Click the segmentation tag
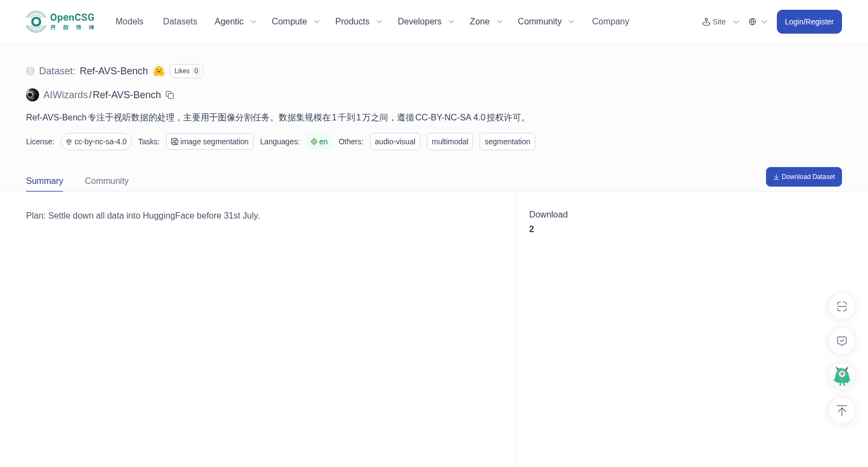868x467 pixels. pos(507,142)
